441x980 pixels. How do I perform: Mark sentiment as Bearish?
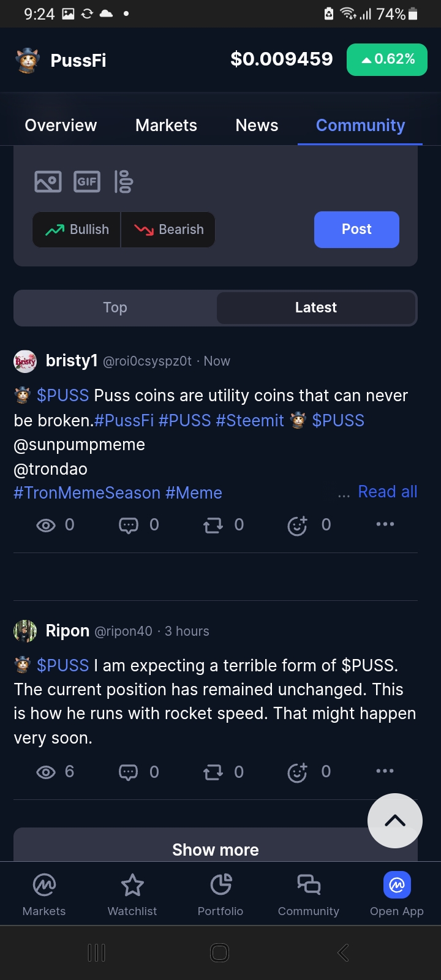[168, 230]
